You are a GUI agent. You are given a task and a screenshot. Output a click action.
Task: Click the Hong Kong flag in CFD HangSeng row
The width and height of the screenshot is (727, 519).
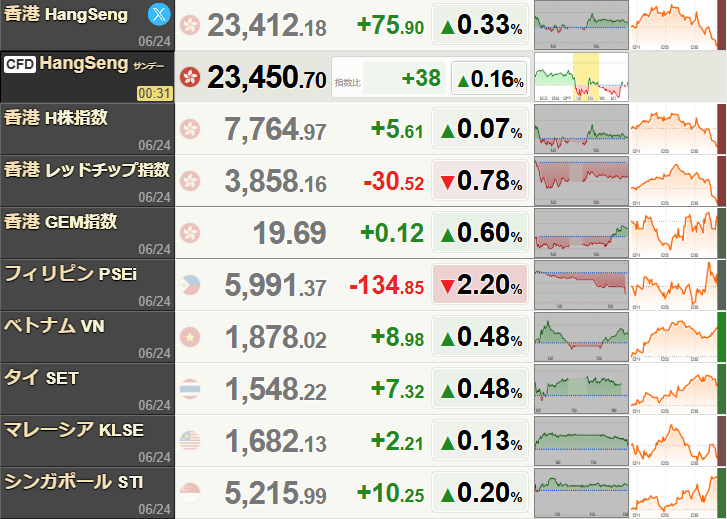pyautogui.click(x=190, y=77)
